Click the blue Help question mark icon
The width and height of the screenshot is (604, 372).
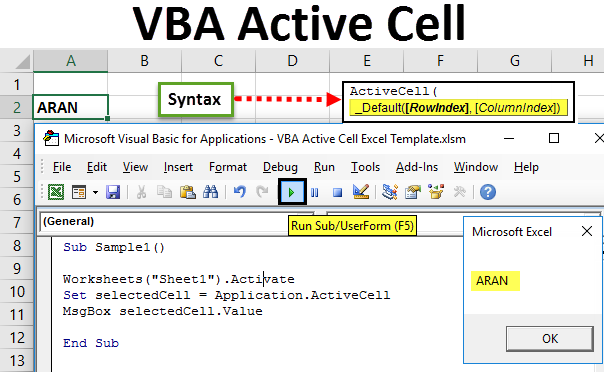(x=488, y=192)
